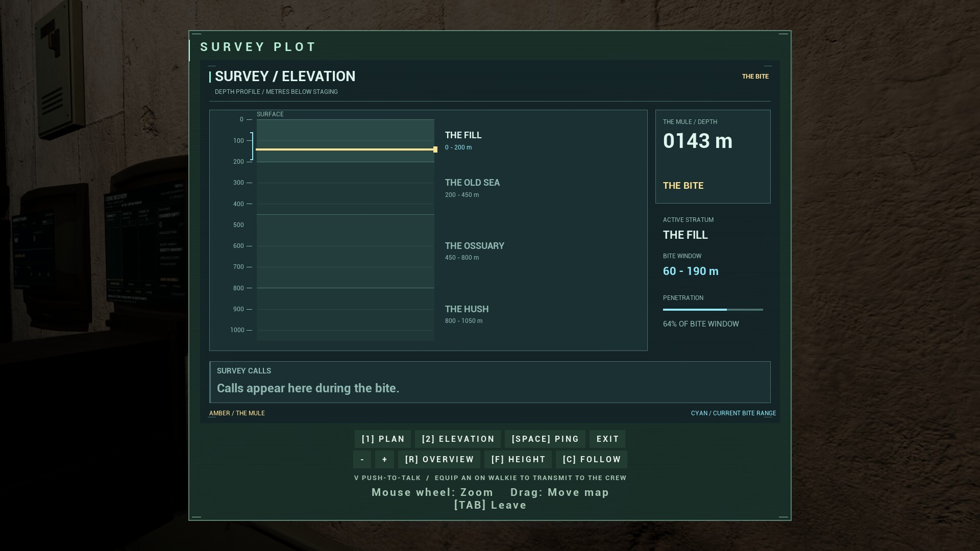Select THE HUSH stratum label
Image resolution: width=980 pixels, height=551 pixels.
coord(467,309)
